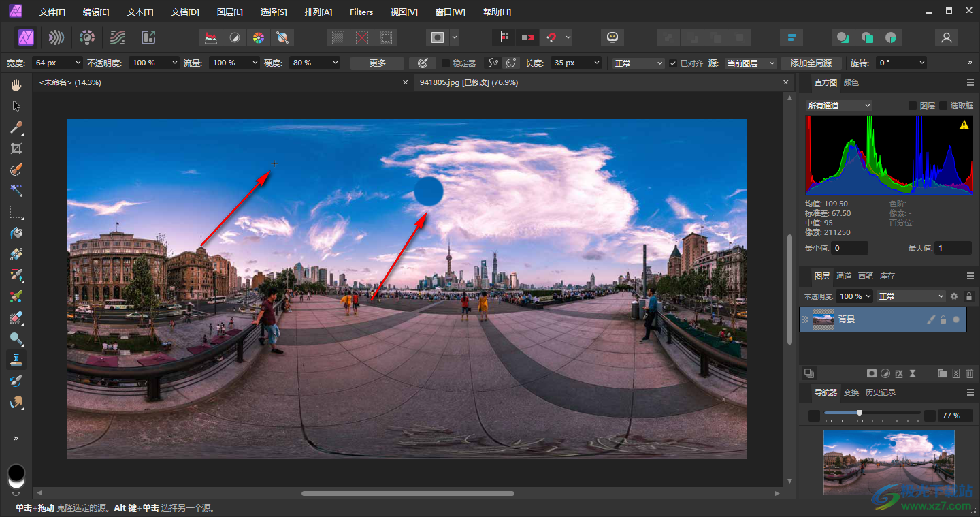Viewport: 980px width, 517px height.
Task: Open the Export Persona icon
Action: point(148,37)
